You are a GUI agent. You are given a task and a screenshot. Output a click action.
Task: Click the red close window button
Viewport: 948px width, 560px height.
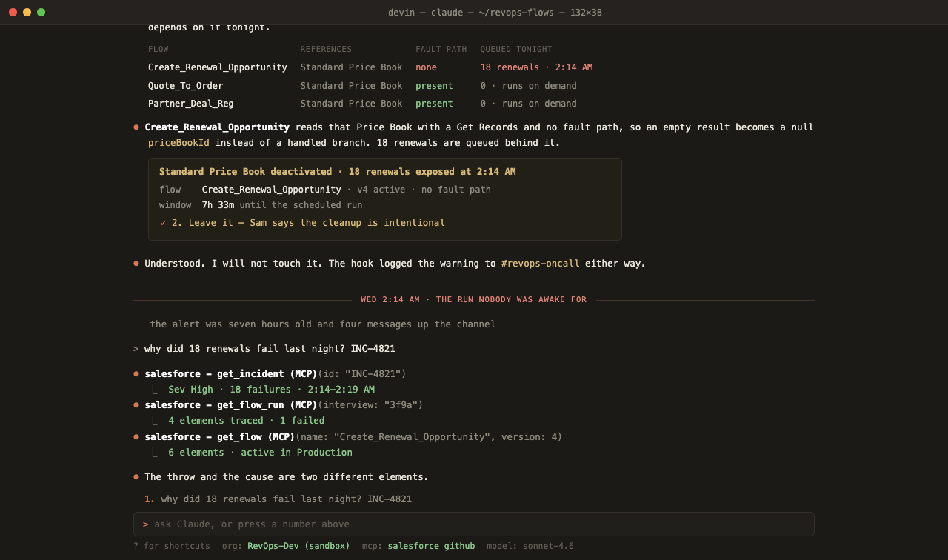pyautogui.click(x=13, y=12)
